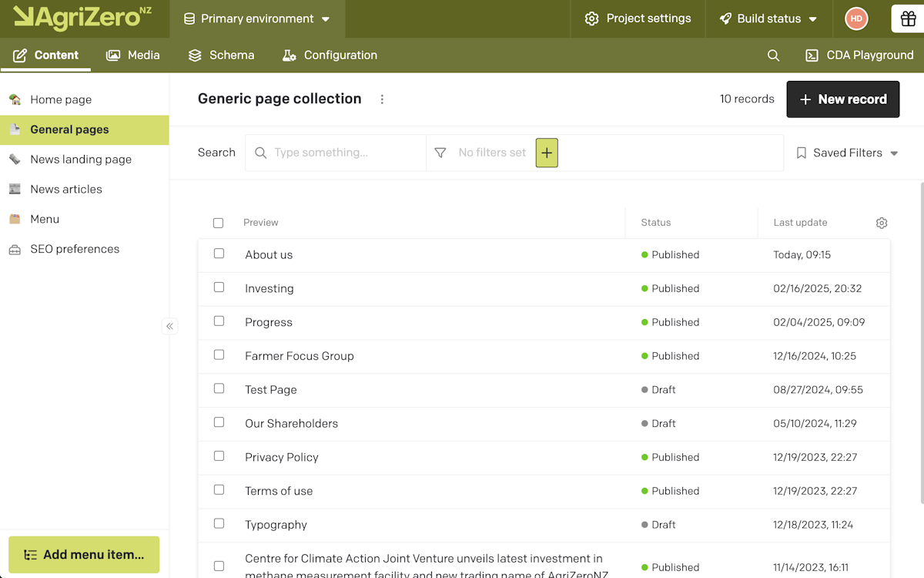924x578 pixels.
Task: Click the '10 records' count label
Action: (x=747, y=99)
